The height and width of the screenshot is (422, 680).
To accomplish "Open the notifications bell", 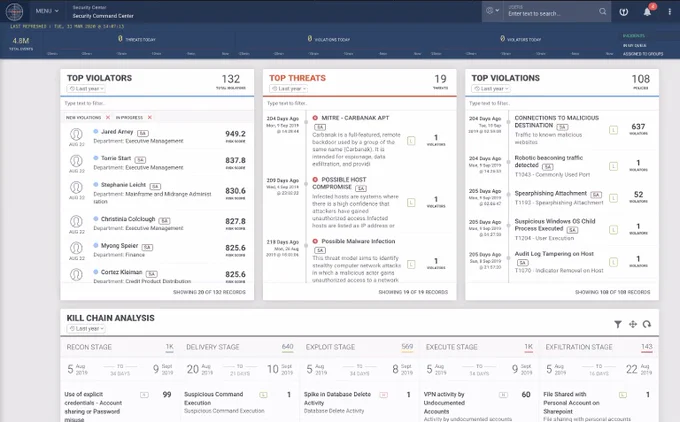I will [647, 12].
